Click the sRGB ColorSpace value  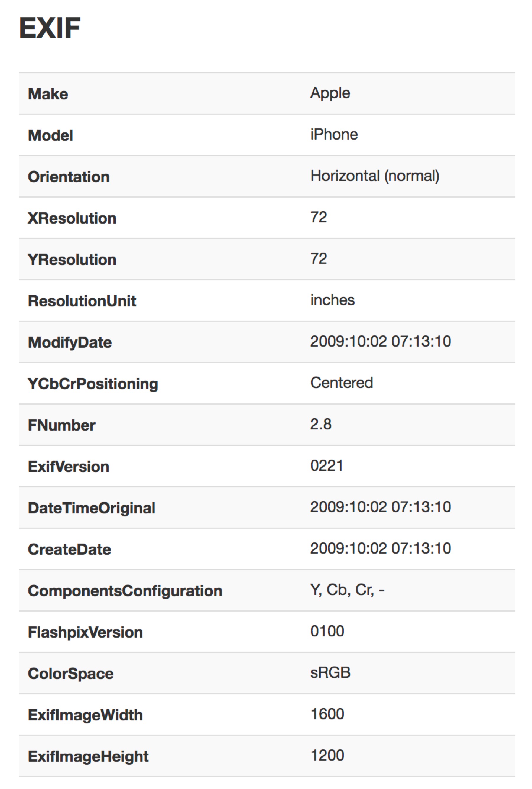(x=330, y=673)
